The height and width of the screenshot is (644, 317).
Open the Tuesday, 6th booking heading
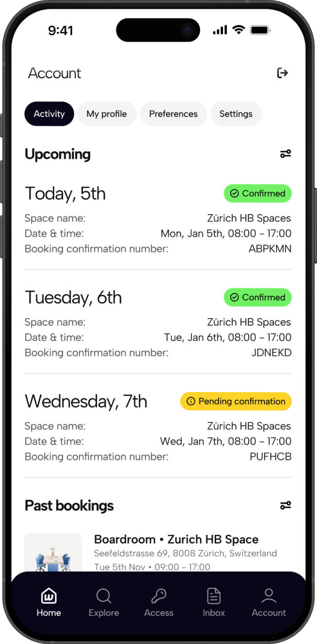73,297
